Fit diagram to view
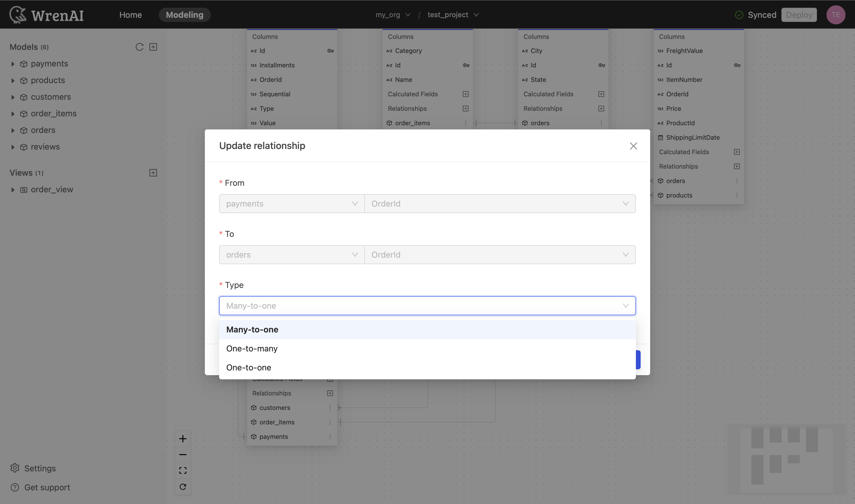Screen dimensions: 855x504 click(x=183, y=471)
